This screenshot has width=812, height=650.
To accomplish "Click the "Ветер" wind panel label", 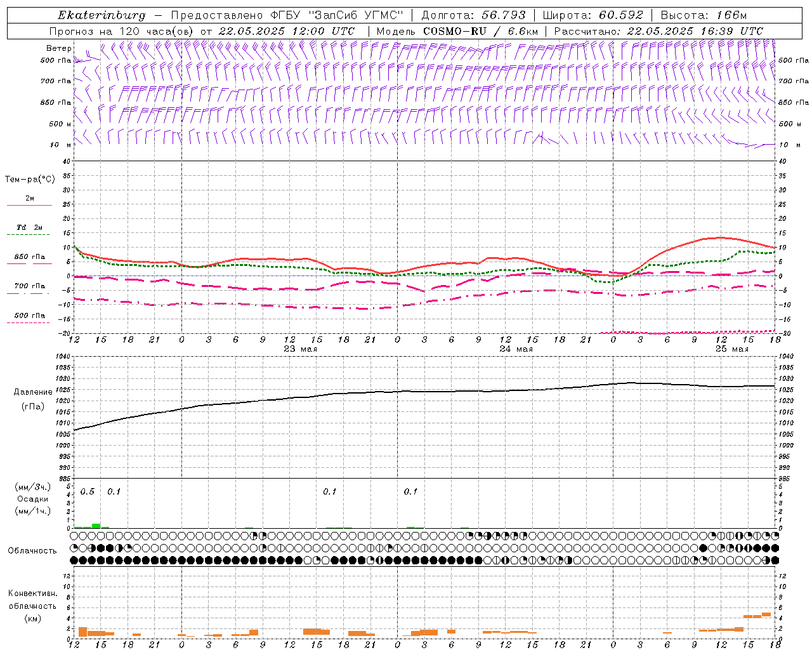I will click(58, 48).
